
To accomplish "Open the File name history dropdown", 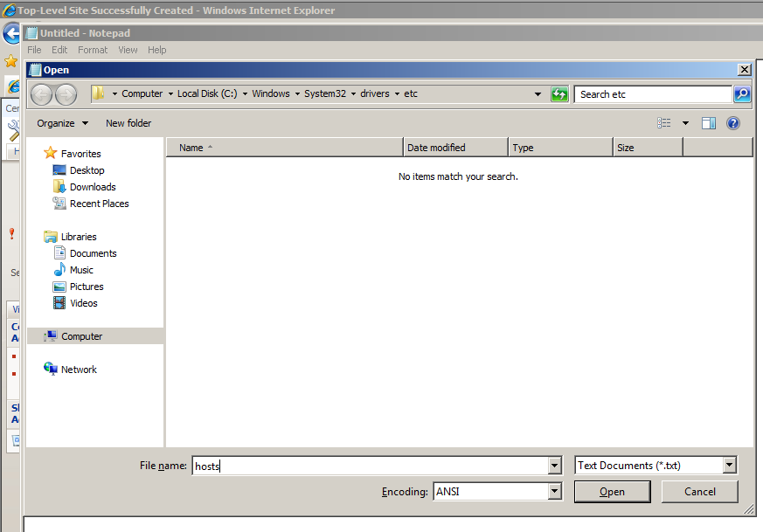I will pos(554,466).
